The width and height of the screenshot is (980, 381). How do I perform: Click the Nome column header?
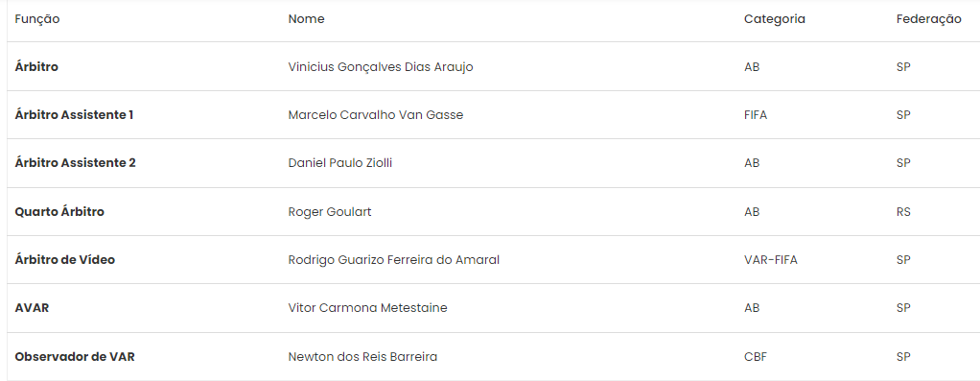[x=306, y=19]
